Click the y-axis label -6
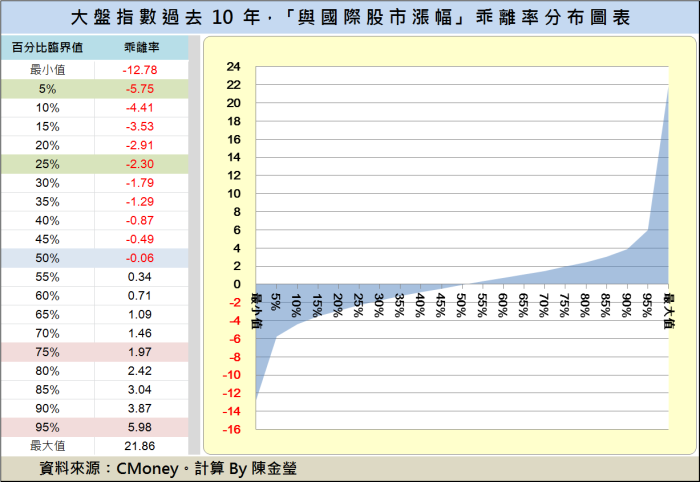 coord(235,339)
